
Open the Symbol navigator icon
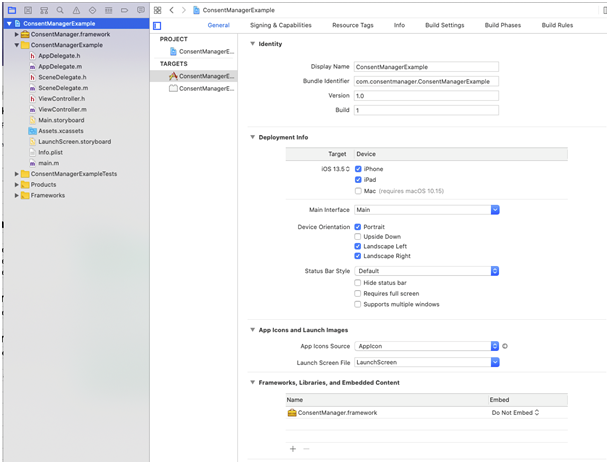point(44,10)
